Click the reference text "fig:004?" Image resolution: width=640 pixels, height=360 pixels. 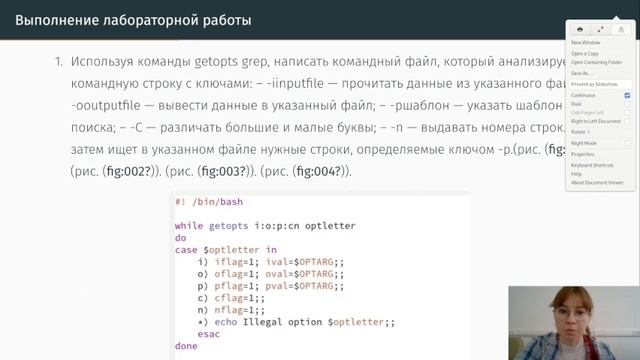[x=319, y=171]
